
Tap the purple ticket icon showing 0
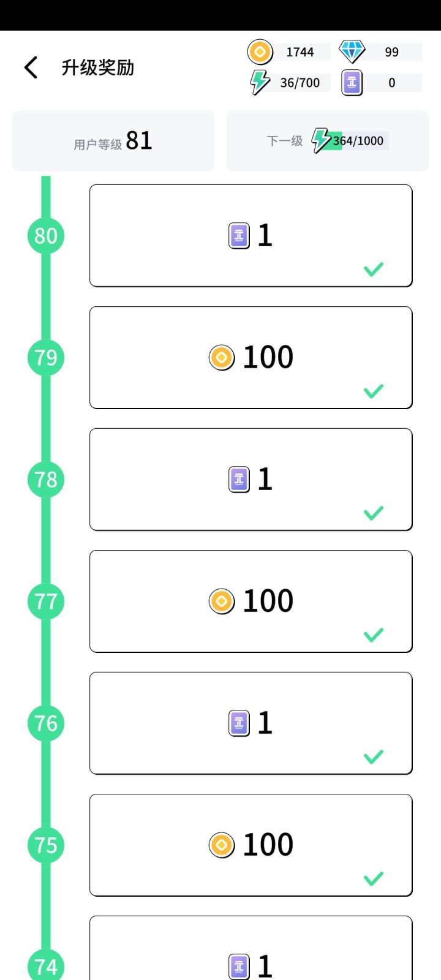click(352, 83)
